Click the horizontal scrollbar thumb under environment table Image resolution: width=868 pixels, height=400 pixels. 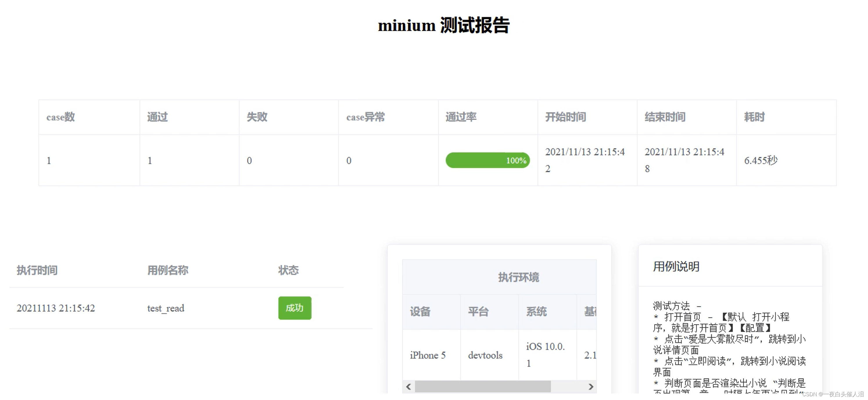(x=483, y=387)
